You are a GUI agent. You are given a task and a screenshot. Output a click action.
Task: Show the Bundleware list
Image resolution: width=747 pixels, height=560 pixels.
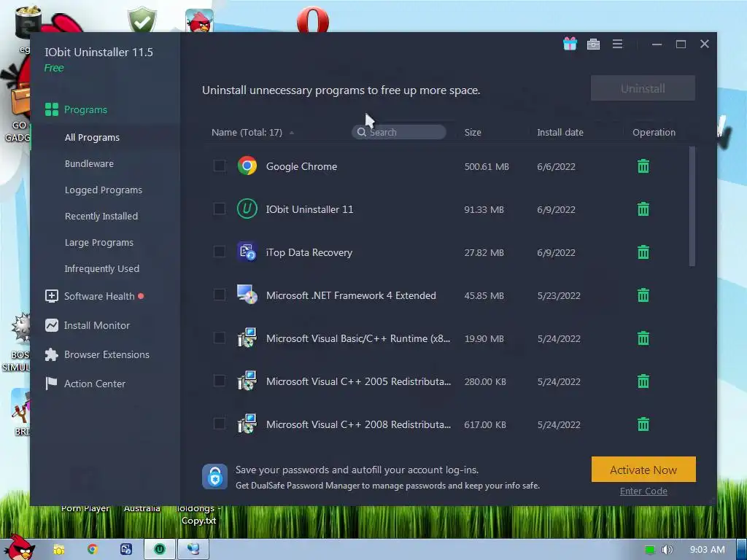point(89,163)
